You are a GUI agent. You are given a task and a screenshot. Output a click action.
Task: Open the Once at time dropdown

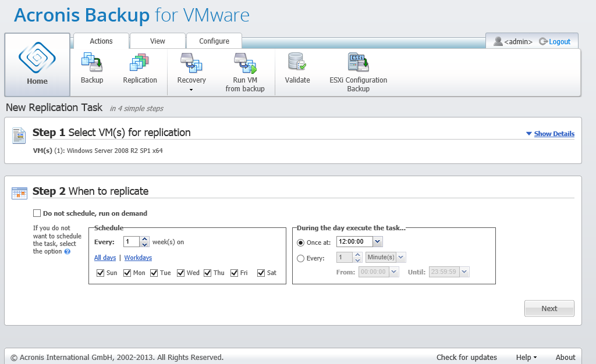[377, 241]
